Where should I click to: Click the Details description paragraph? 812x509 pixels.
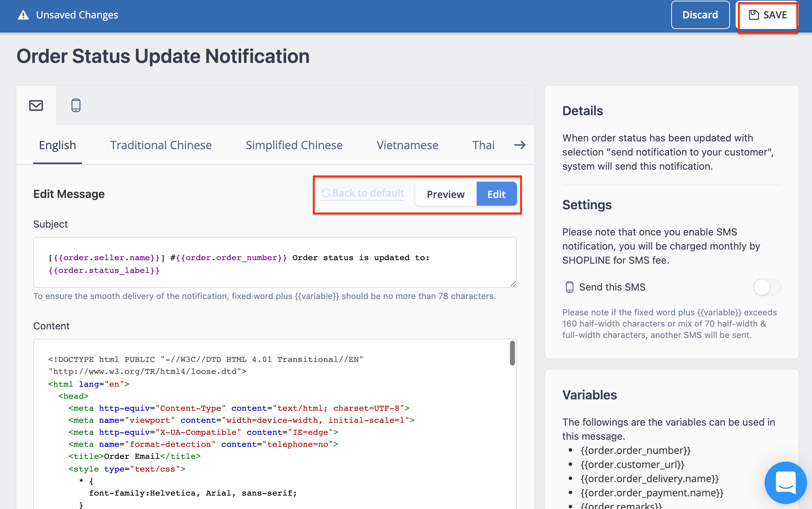tap(668, 152)
